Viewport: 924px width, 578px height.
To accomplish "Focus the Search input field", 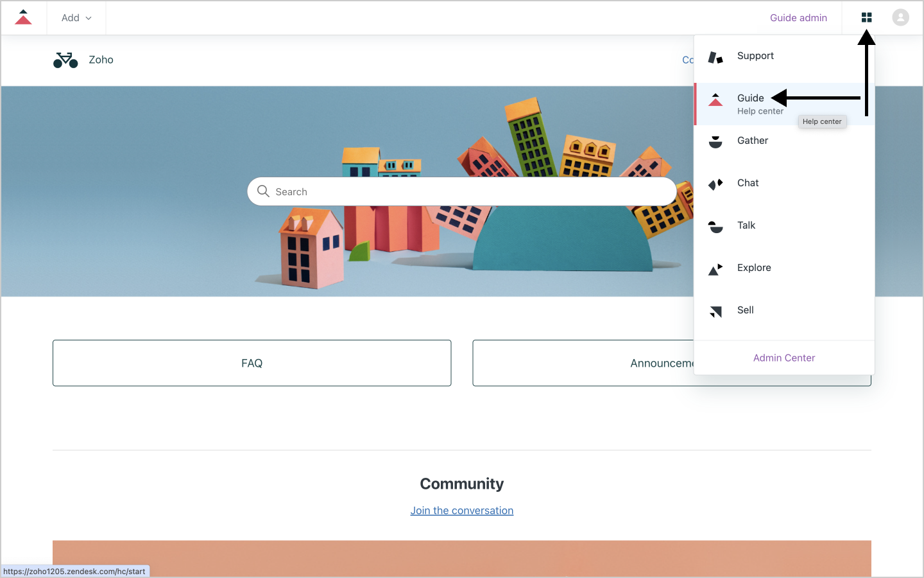I will (x=462, y=191).
